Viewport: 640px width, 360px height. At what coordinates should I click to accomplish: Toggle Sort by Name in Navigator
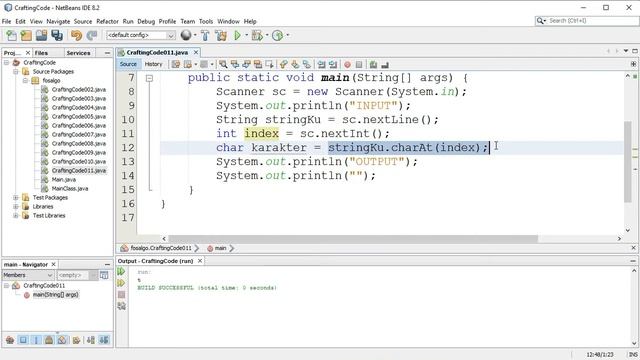pos(91,340)
